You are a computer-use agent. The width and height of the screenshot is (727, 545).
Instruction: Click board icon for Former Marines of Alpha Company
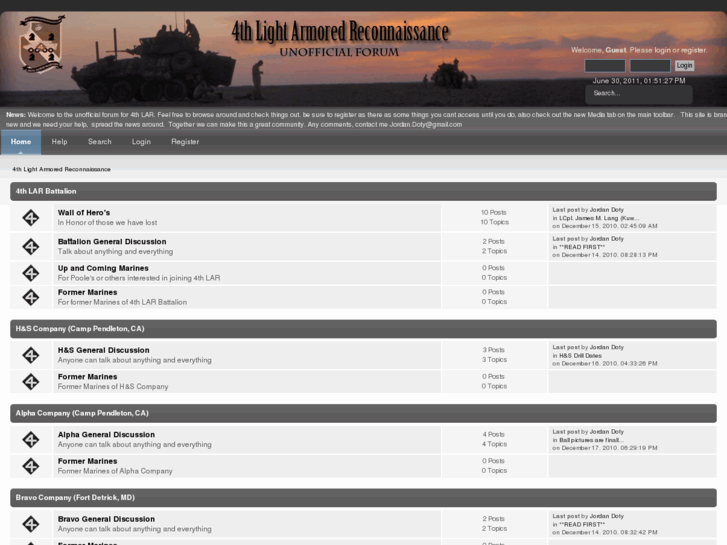coord(31,466)
